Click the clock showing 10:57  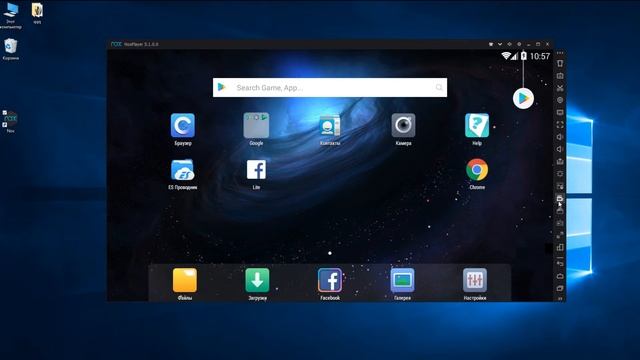(540, 56)
